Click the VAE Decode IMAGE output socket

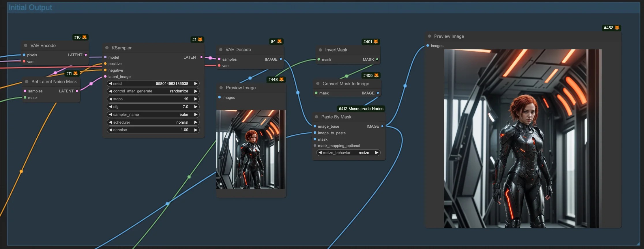point(281,59)
